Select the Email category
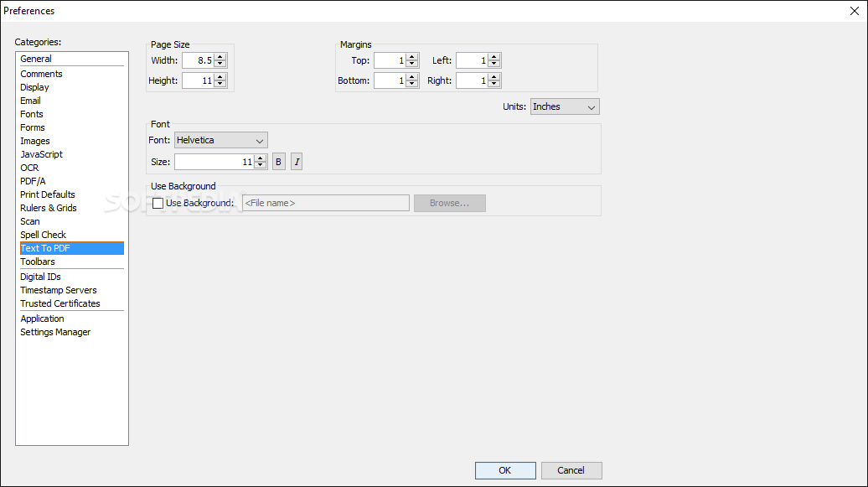868x487 pixels. [72, 101]
